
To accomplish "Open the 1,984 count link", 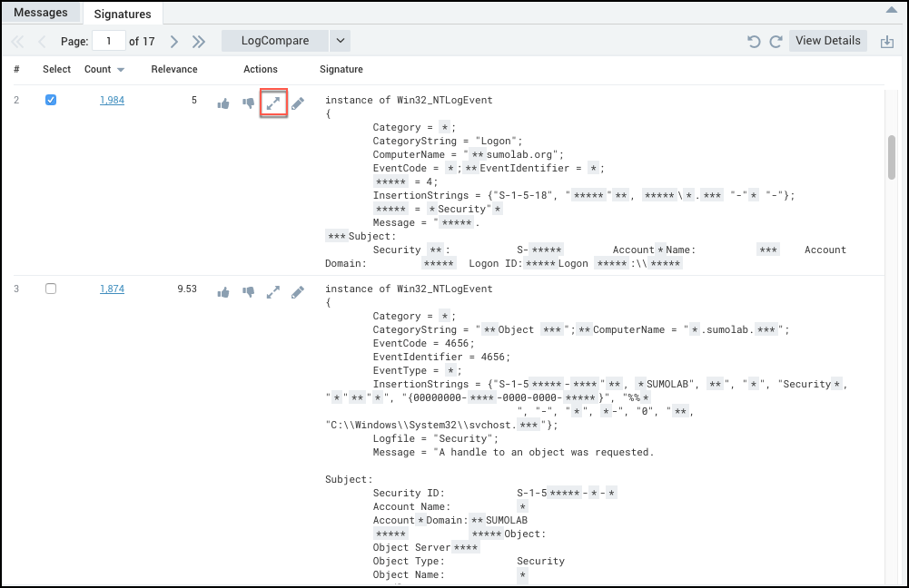I will (x=112, y=100).
